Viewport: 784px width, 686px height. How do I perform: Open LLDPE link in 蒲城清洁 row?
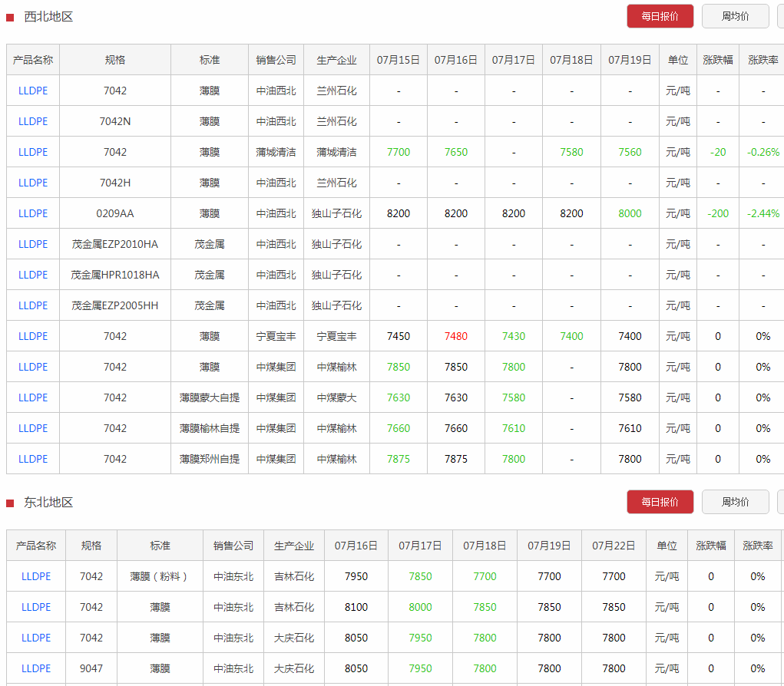[x=33, y=152]
